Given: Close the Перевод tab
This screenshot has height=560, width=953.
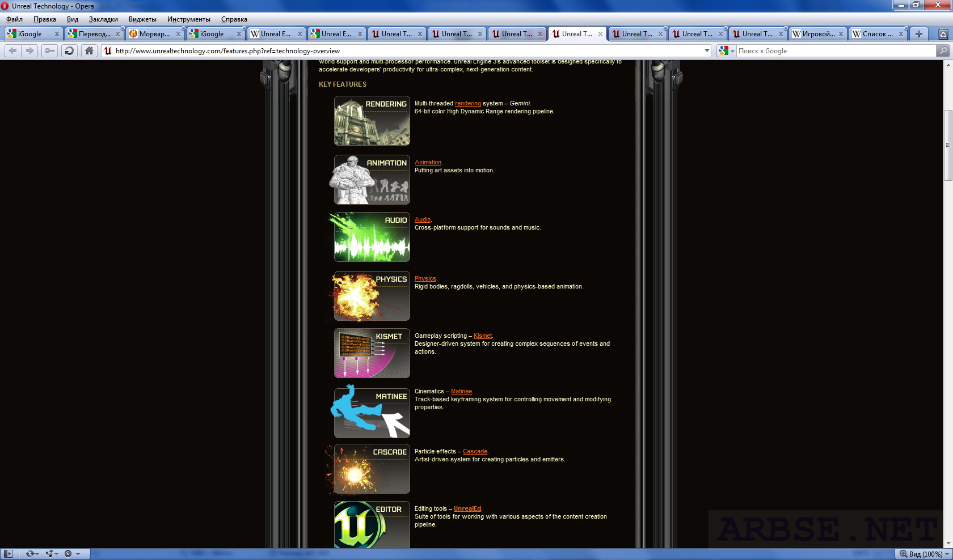Looking at the screenshot, I should [118, 34].
